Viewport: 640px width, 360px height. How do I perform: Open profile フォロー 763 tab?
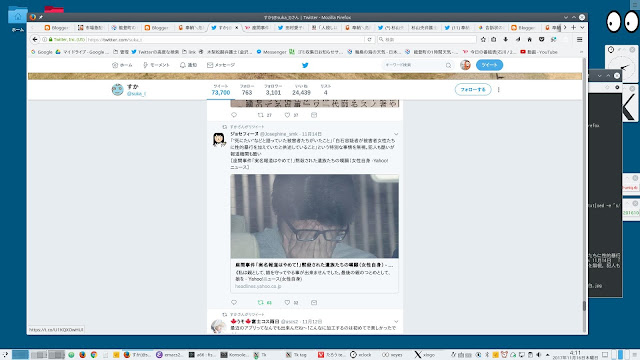pos(247,90)
